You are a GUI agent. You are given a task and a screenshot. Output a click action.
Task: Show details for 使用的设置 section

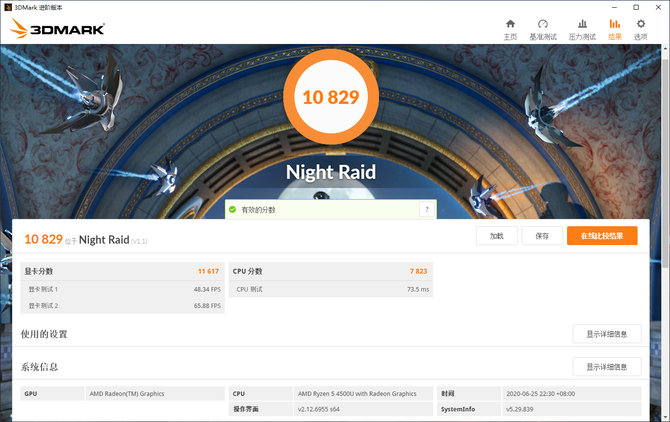point(606,334)
